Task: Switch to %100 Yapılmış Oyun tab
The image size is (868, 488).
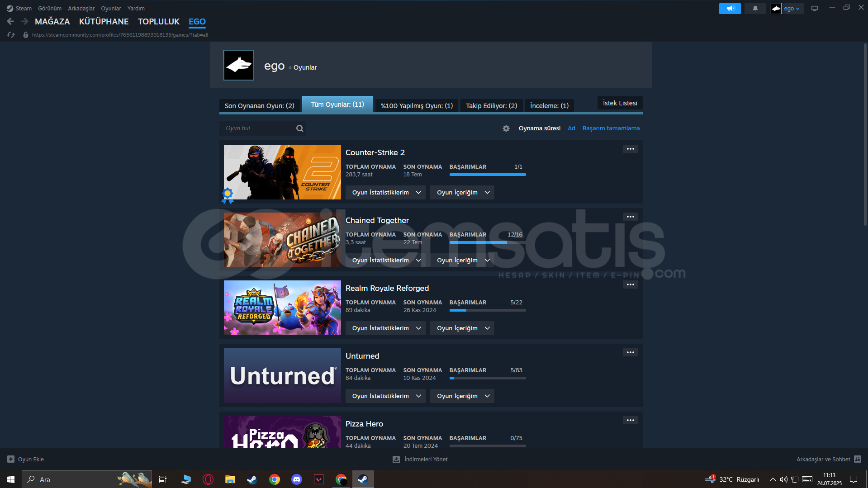Action: (417, 106)
